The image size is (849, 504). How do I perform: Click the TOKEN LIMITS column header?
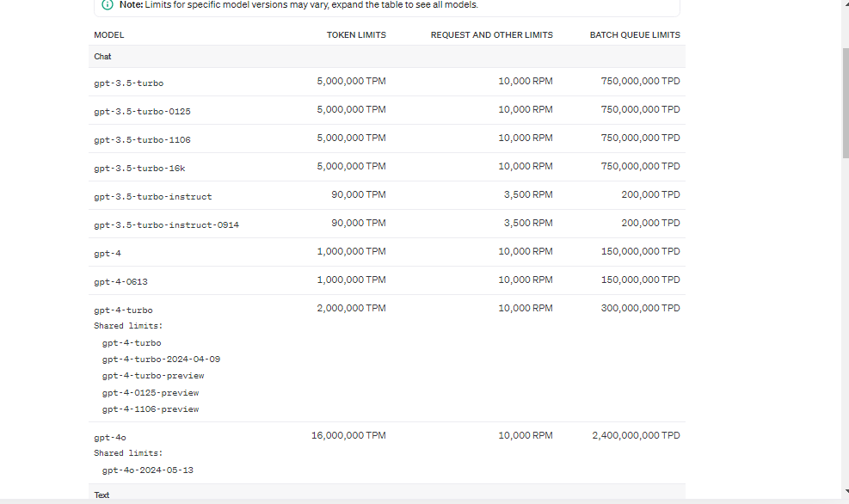click(356, 35)
